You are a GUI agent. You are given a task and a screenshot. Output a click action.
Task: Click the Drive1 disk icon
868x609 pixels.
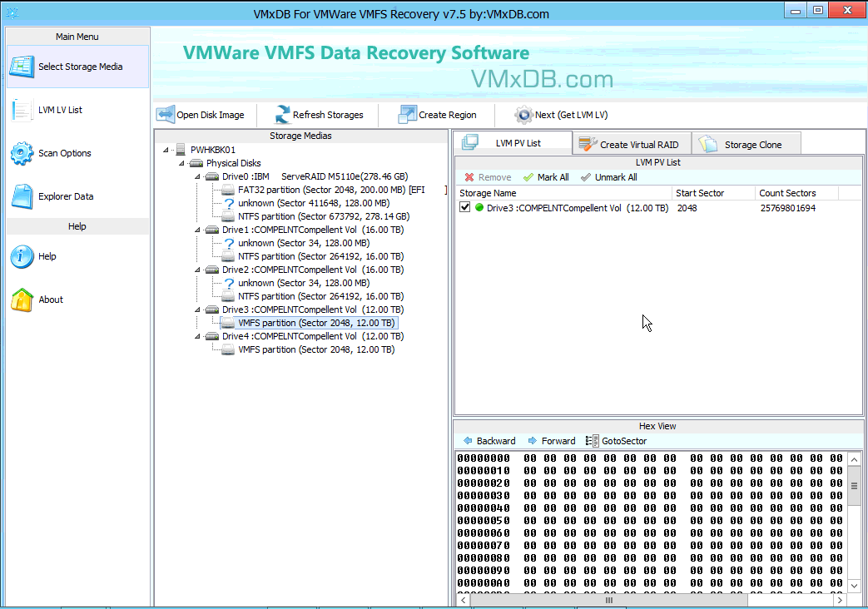click(212, 230)
